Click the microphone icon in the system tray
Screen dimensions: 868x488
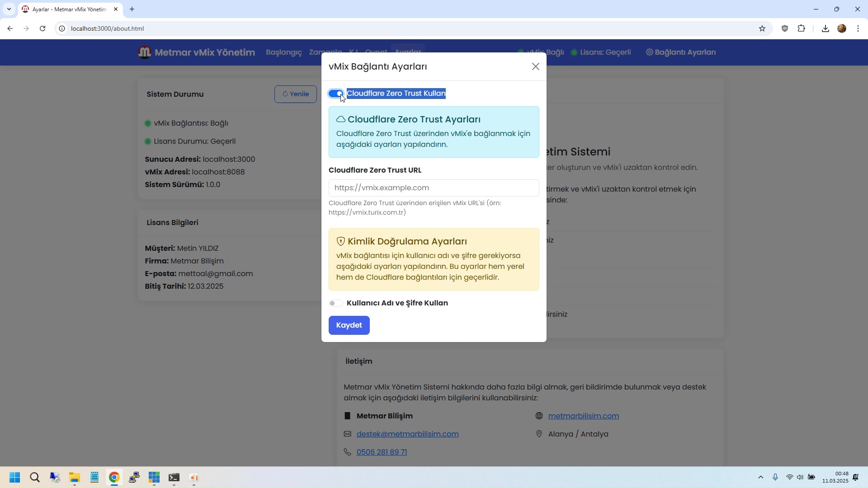point(775,478)
